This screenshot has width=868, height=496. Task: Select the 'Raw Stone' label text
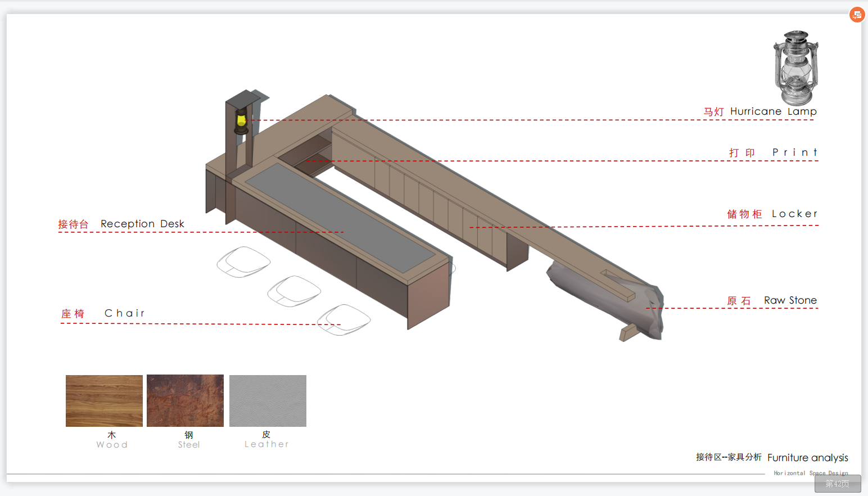coord(790,300)
